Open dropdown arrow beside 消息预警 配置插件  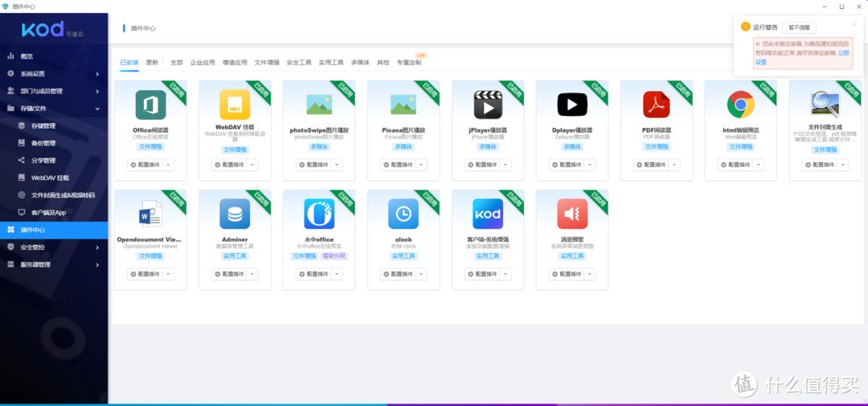(x=590, y=274)
